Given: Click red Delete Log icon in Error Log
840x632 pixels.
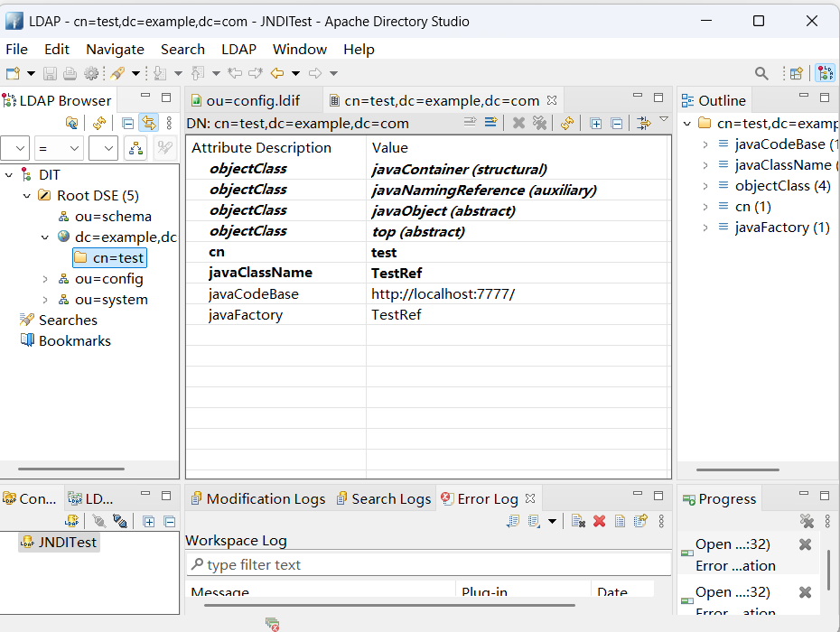Looking at the screenshot, I should tap(600, 521).
